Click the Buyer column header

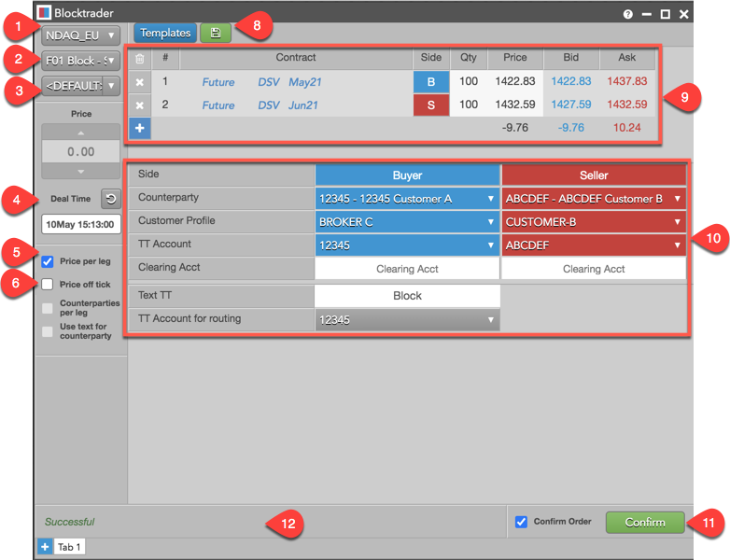point(407,175)
